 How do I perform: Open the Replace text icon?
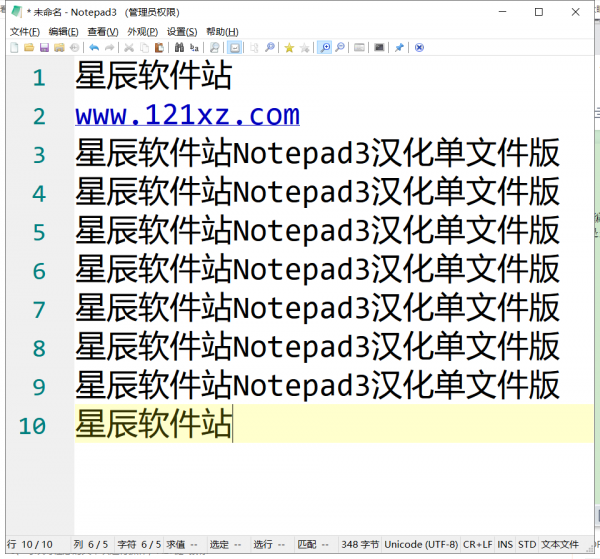point(194,47)
